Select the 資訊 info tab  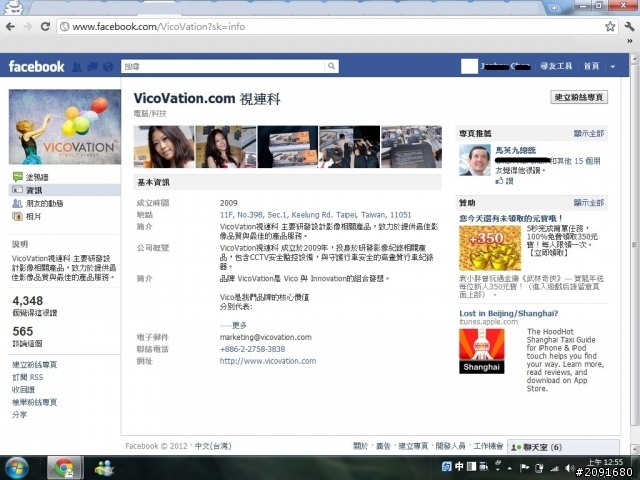[65, 190]
